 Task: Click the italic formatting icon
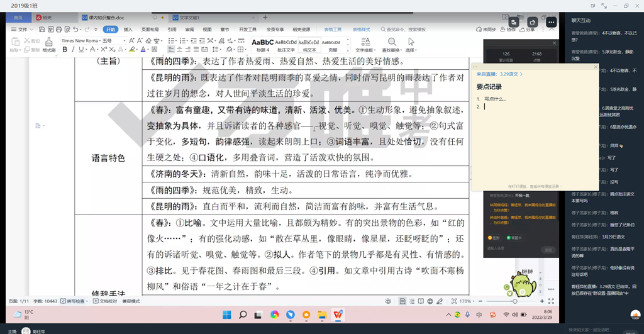73,50
